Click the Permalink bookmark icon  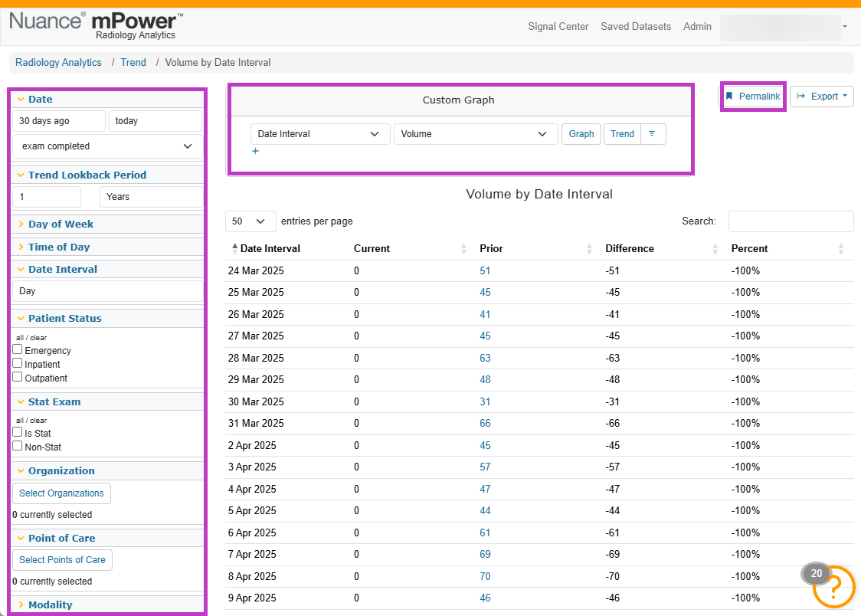pos(730,96)
